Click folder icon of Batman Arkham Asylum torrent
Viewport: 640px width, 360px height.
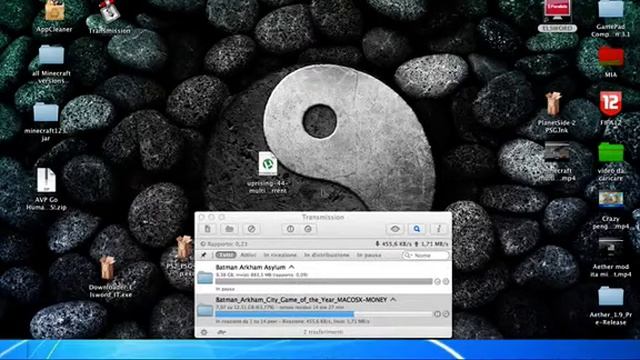pyautogui.click(x=205, y=278)
